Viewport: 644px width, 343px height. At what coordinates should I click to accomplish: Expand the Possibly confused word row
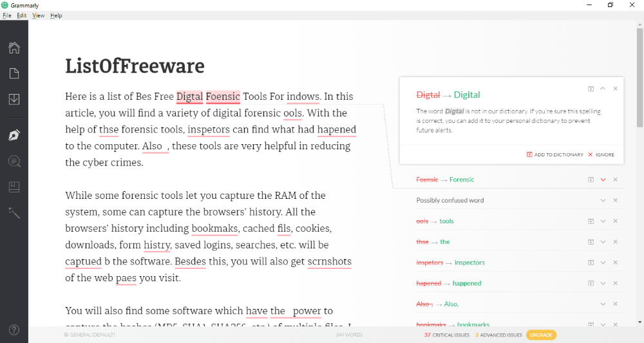603,200
